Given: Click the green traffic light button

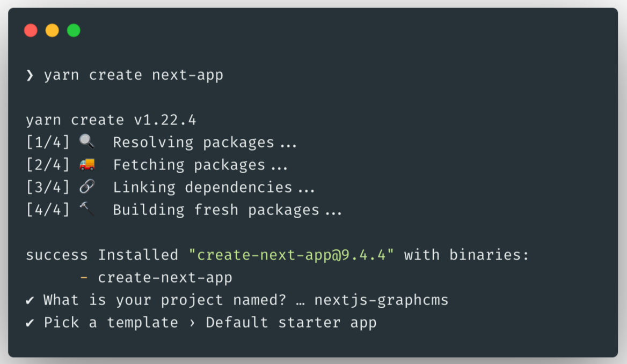Looking at the screenshot, I should (74, 31).
